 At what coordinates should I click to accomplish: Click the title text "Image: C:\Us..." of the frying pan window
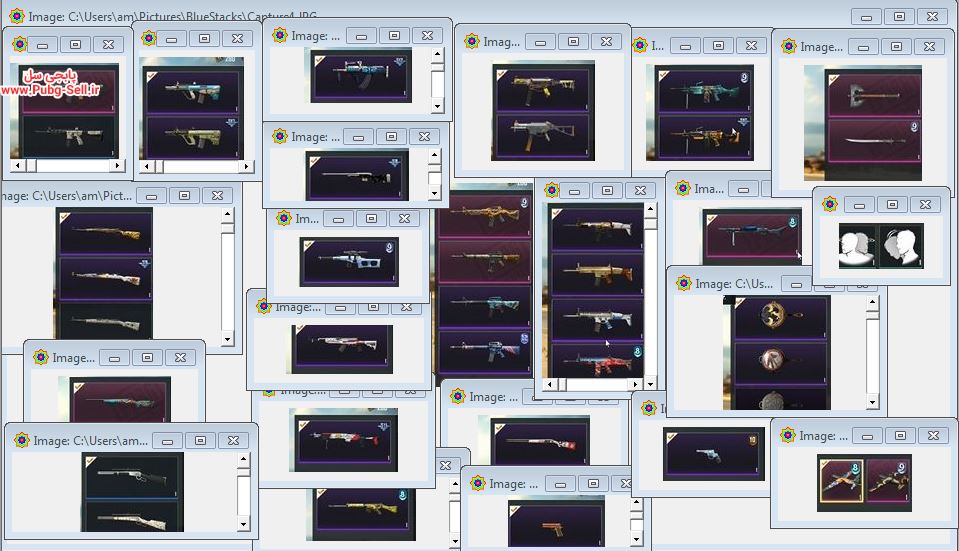pos(734,284)
